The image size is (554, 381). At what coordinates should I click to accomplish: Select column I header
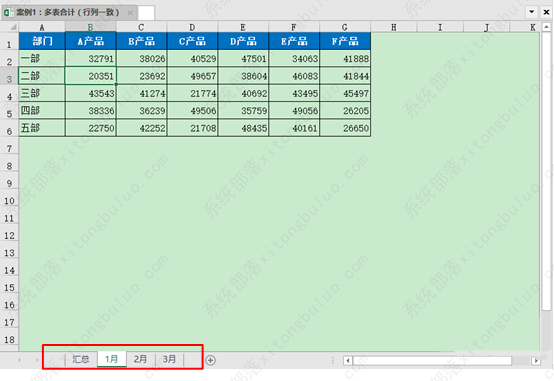click(440, 27)
